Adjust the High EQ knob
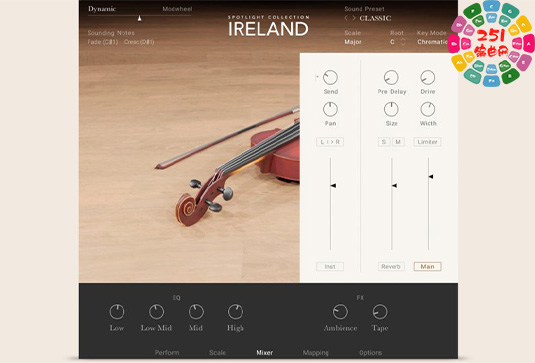 click(235, 312)
